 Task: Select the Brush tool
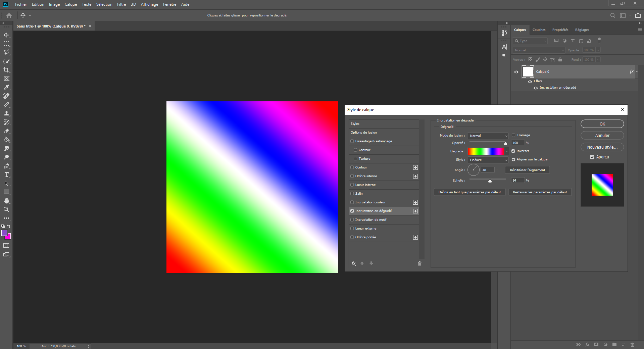pyautogui.click(x=6, y=105)
